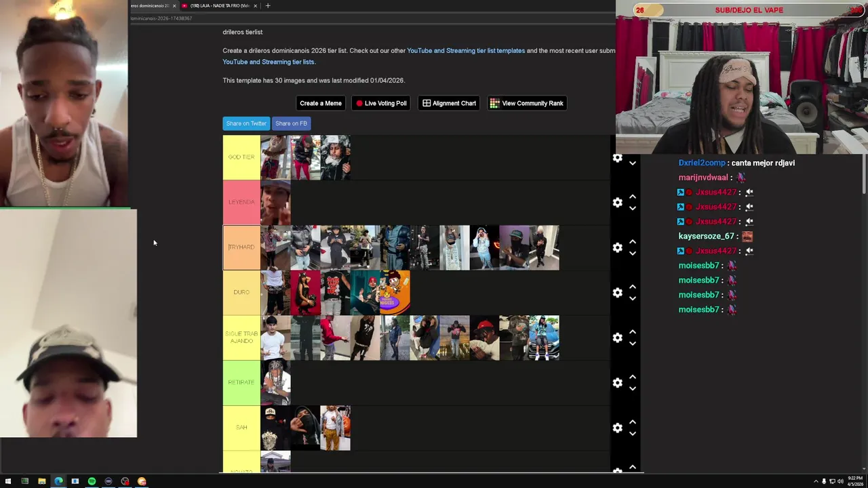868x488 pixels.
Task: Click the browser address bar URL
Action: (x=161, y=18)
